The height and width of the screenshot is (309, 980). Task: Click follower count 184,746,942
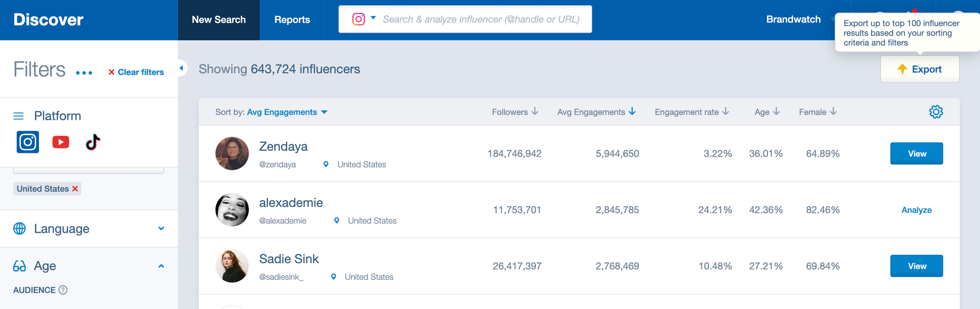514,154
